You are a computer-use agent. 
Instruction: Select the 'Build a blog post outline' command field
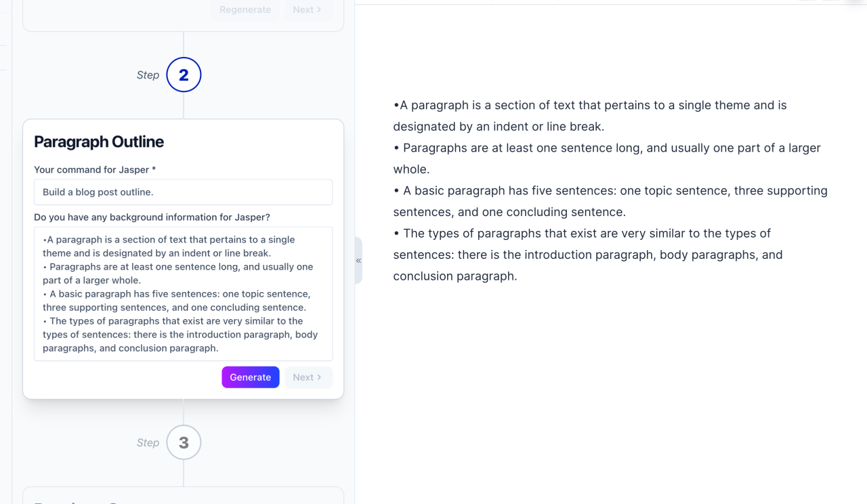click(x=183, y=192)
